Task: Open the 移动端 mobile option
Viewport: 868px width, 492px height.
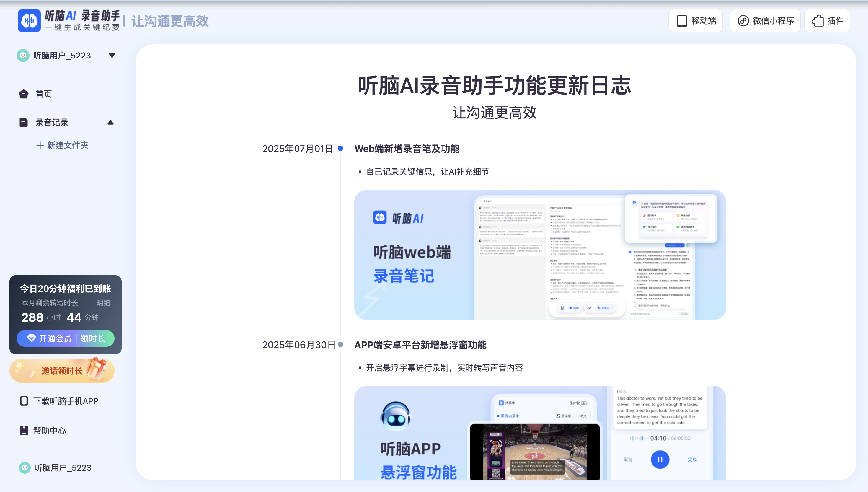Action: (x=695, y=21)
